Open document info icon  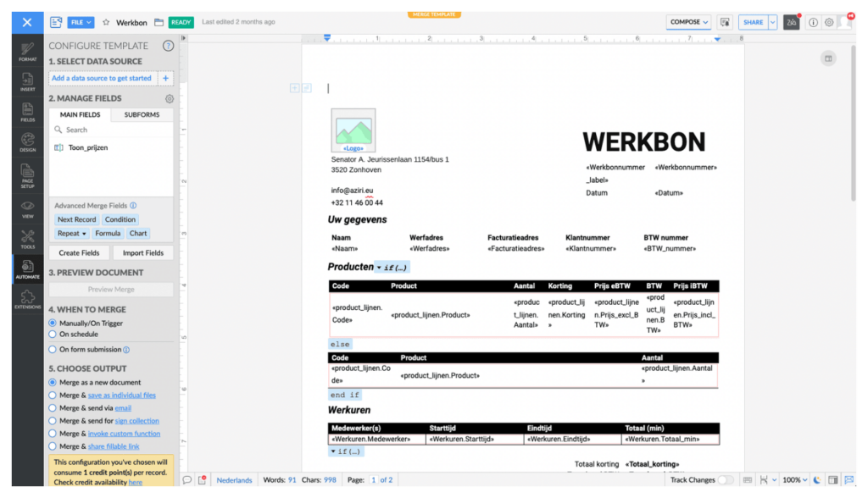coord(813,23)
